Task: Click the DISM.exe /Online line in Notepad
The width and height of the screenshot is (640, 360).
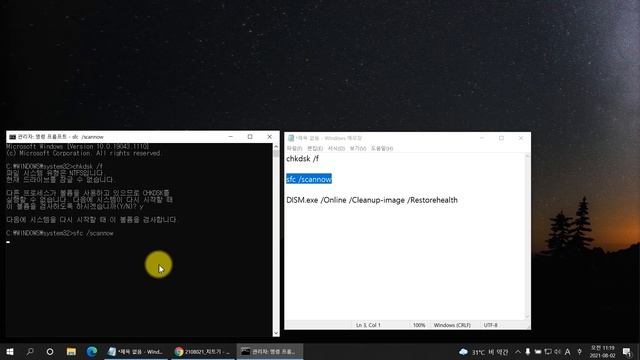Action: pyautogui.click(x=372, y=200)
